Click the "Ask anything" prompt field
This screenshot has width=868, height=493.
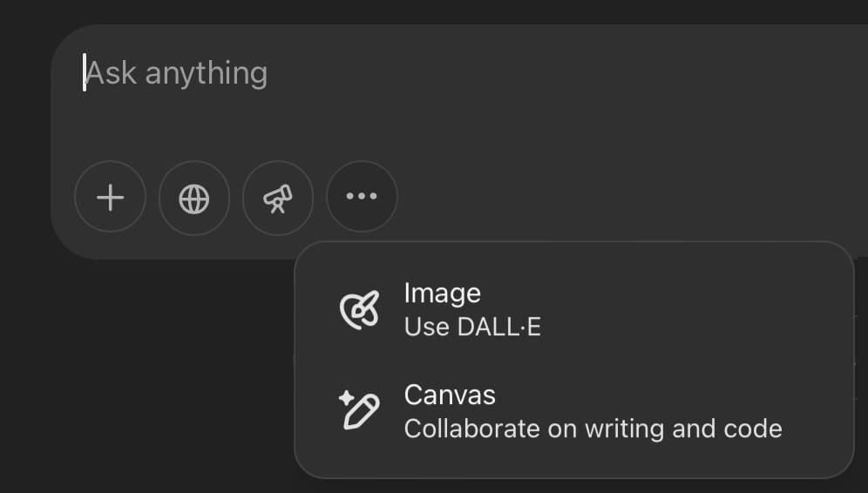(349, 74)
